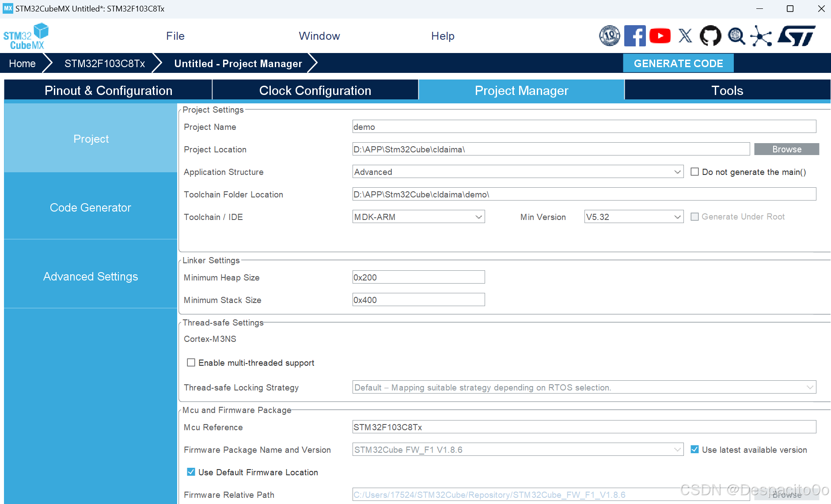Click the MX title bar app icon
This screenshot has height=504, width=831.
click(x=8, y=8)
